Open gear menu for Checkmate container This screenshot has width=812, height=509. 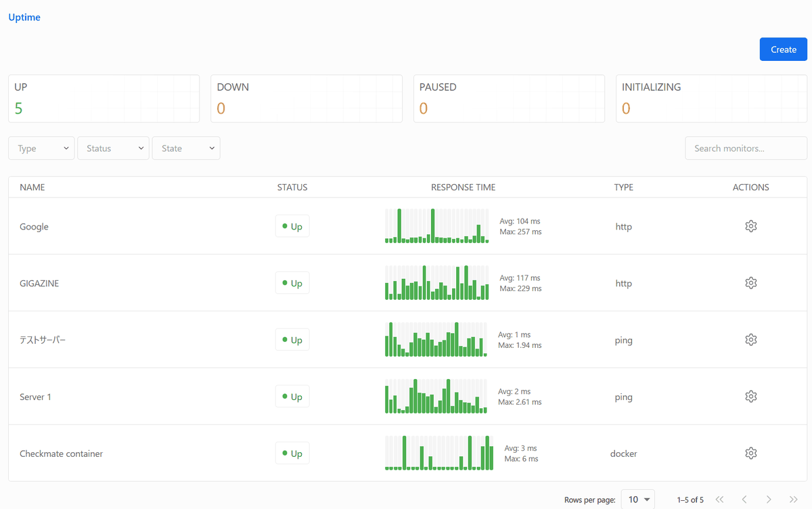(750, 453)
